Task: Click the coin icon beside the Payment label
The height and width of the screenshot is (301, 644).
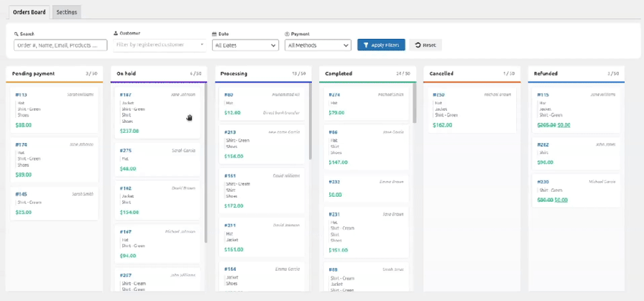Action: point(287,34)
